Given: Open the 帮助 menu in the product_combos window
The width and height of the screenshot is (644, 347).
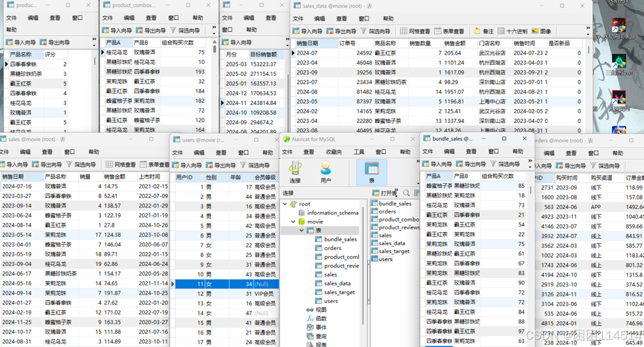Looking at the screenshot, I should [x=198, y=18].
